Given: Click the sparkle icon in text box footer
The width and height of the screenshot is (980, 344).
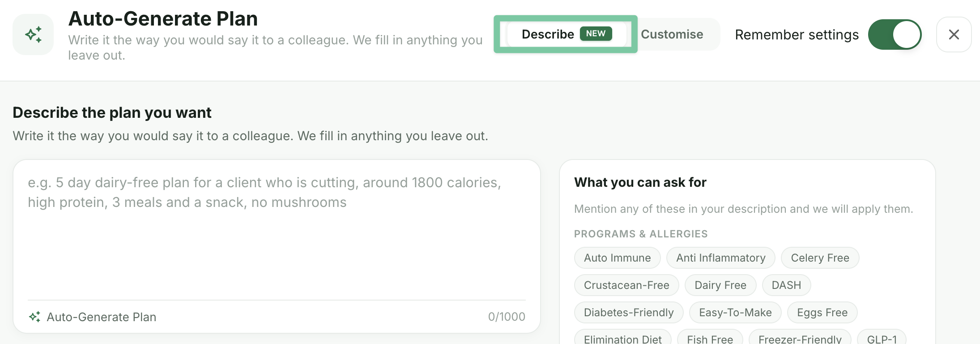Looking at the screenshot, I should tap(34, 317).
